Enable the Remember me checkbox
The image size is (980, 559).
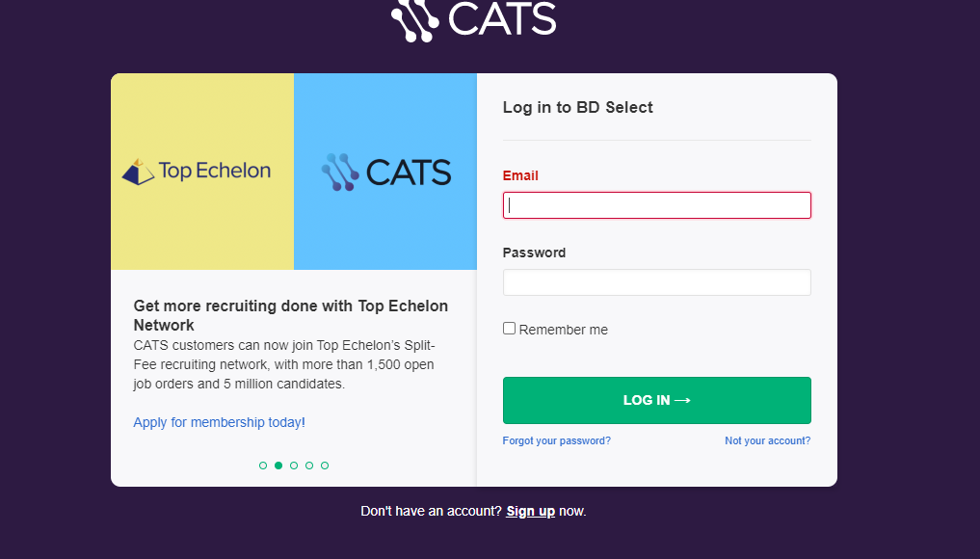point(510,329)
